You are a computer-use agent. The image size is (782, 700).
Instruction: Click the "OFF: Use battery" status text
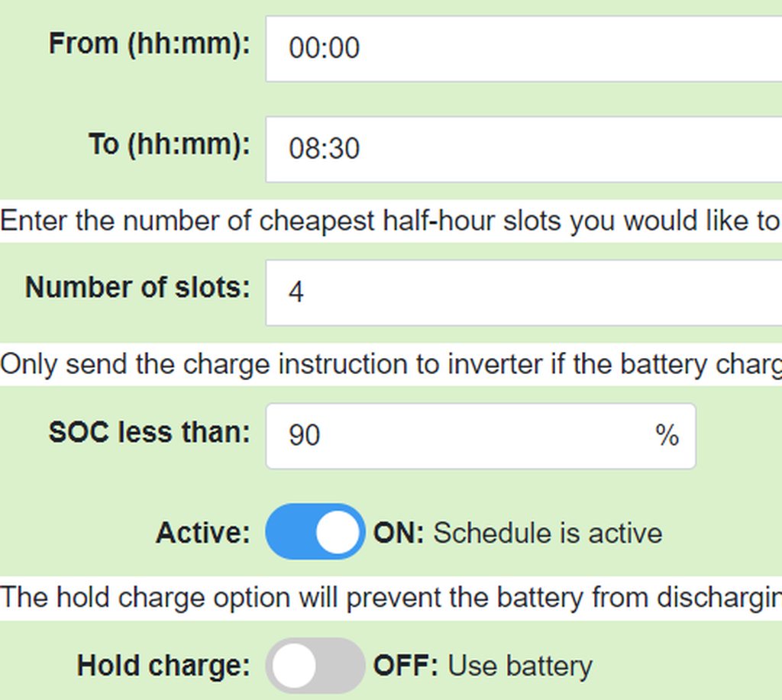tap(482, 666)
